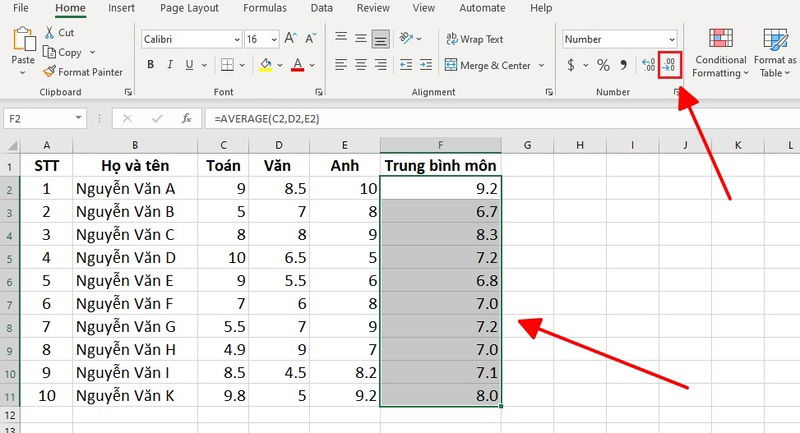800x433 pixels.
Task: Expand Merge & Center options arrow
Action: [541, 65]
